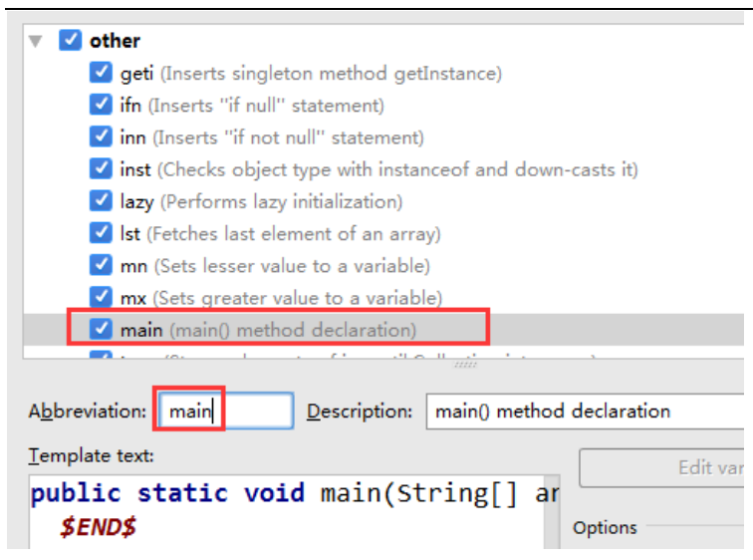Click the Description label
This screenshot has height=560, width=753.
(360, 412)
